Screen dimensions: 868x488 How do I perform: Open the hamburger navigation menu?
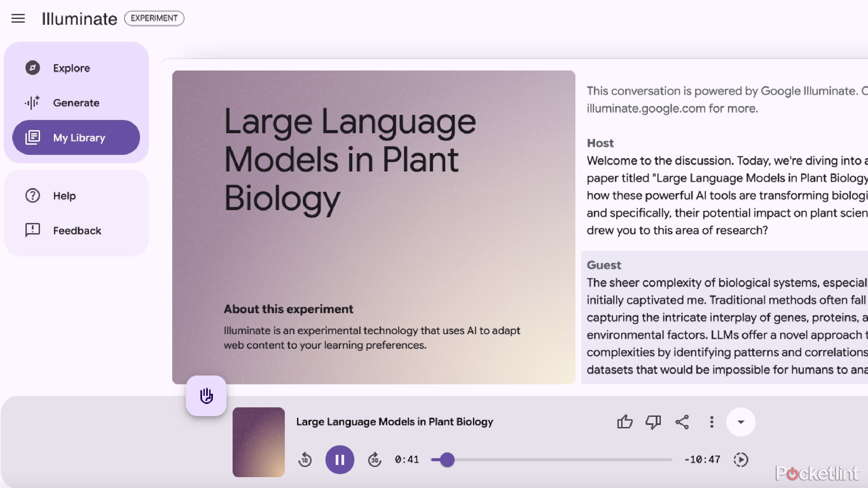[x=18, y=18]
